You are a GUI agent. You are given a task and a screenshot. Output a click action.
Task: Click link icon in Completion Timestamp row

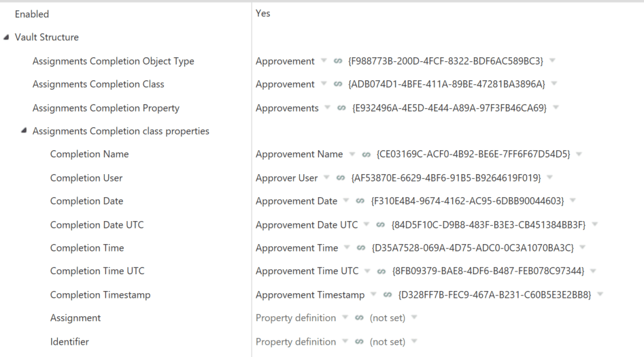388,294
